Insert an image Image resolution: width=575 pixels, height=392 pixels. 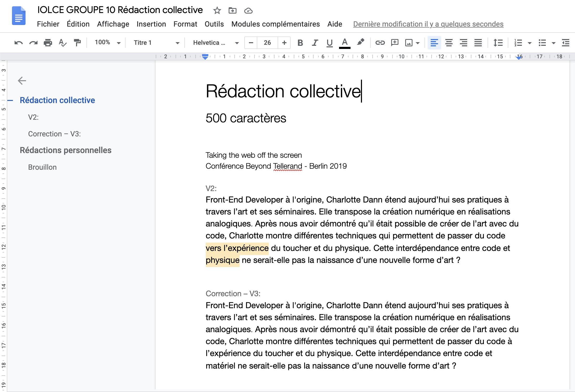409,43
